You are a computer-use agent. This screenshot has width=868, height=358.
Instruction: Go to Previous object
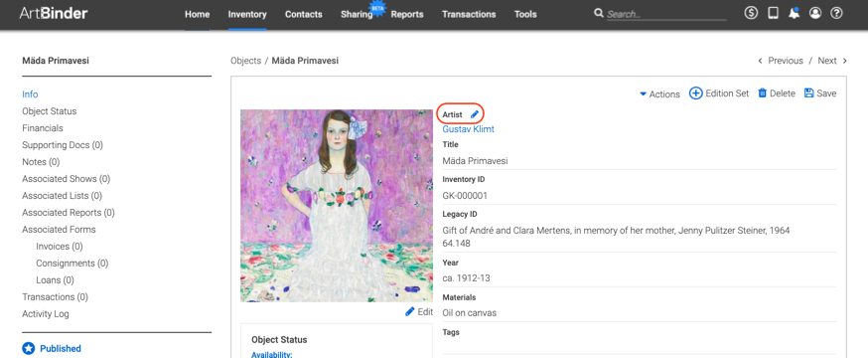click(780, 61)
